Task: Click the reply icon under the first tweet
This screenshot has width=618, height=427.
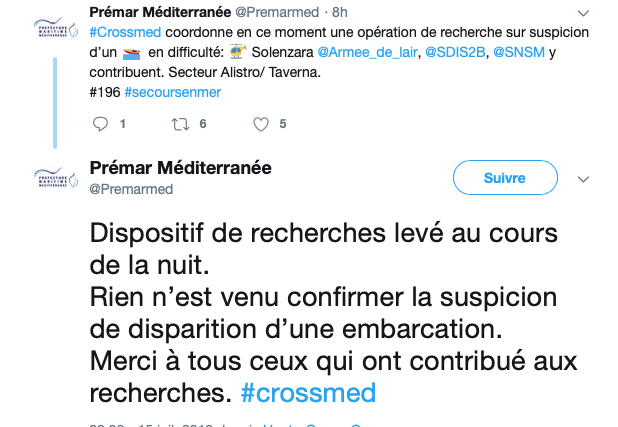Action: tap(100, 124)
